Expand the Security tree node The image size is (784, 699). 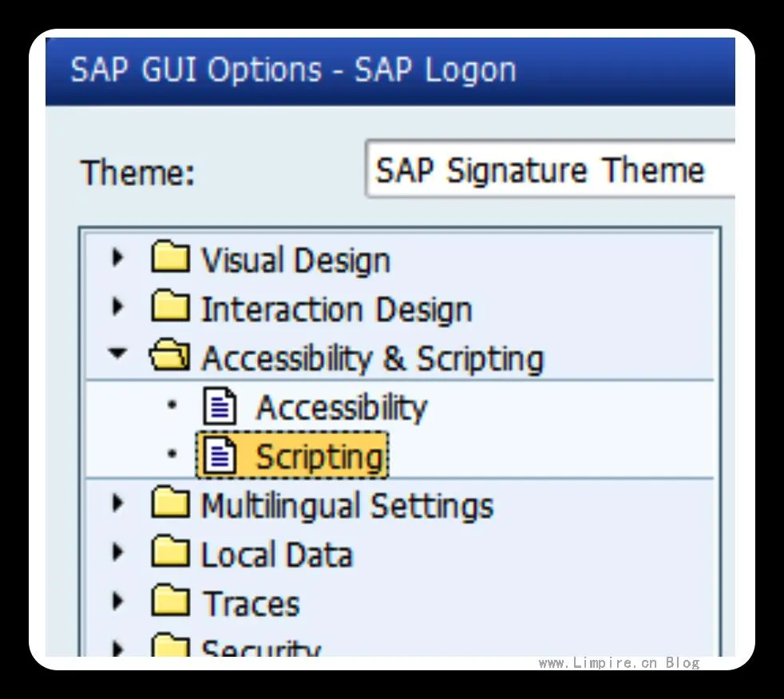pos(119,646)
